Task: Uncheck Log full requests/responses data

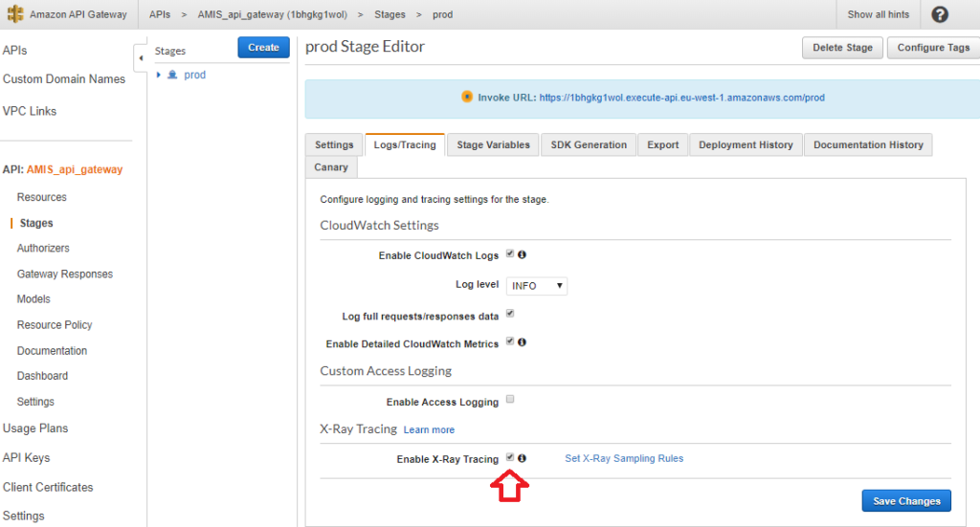Action: [x=510, y=313]
